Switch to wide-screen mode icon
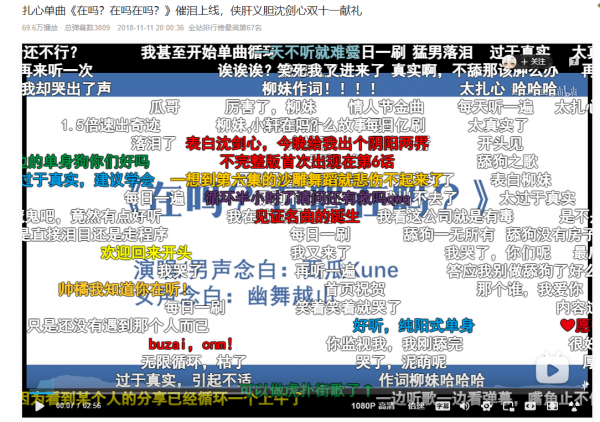600x422 pixels. (530, 406)
